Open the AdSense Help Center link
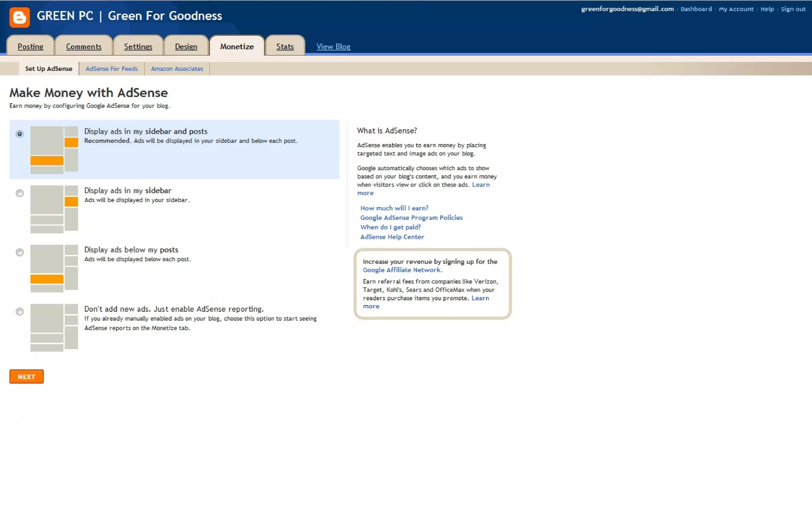 pos(392,237)
